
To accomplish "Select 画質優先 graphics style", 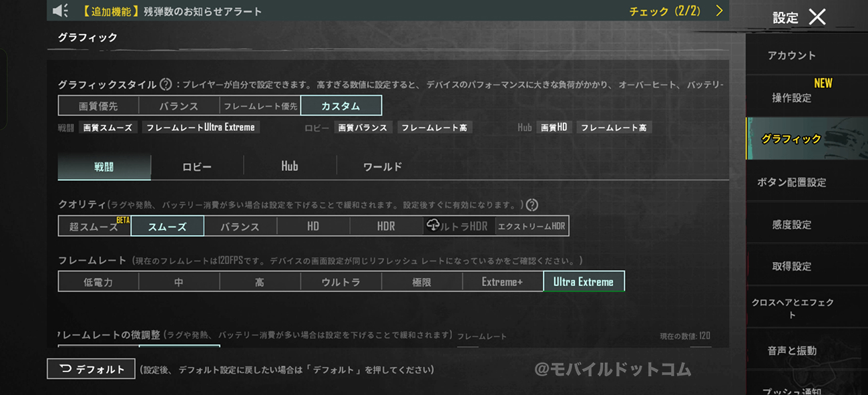I will click(98, 106).
